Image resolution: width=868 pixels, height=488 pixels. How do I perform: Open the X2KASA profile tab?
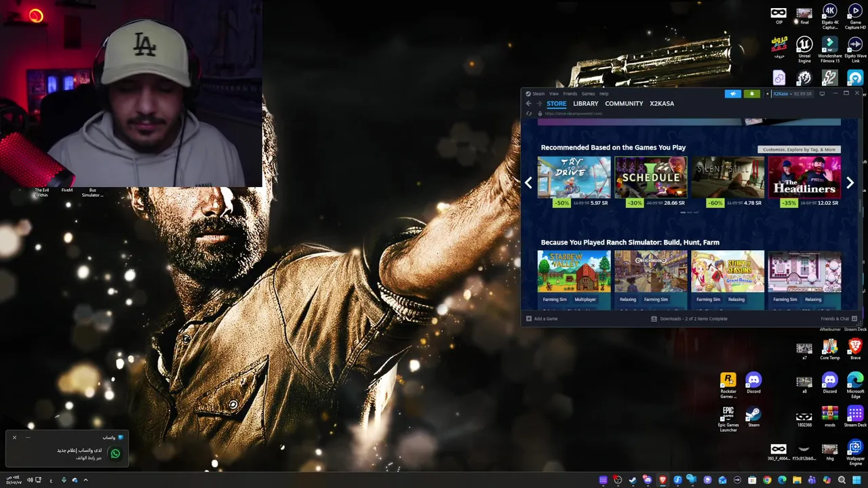pos(662,104)
